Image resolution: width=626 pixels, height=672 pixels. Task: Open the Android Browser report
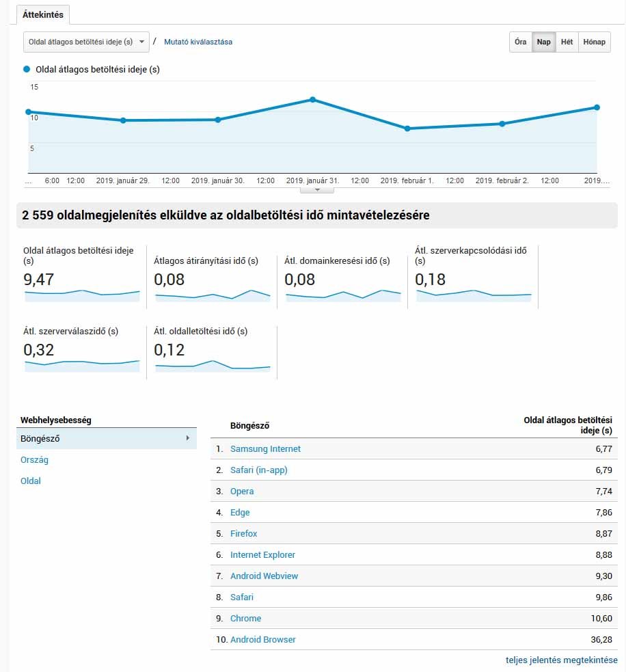[262, 639]
